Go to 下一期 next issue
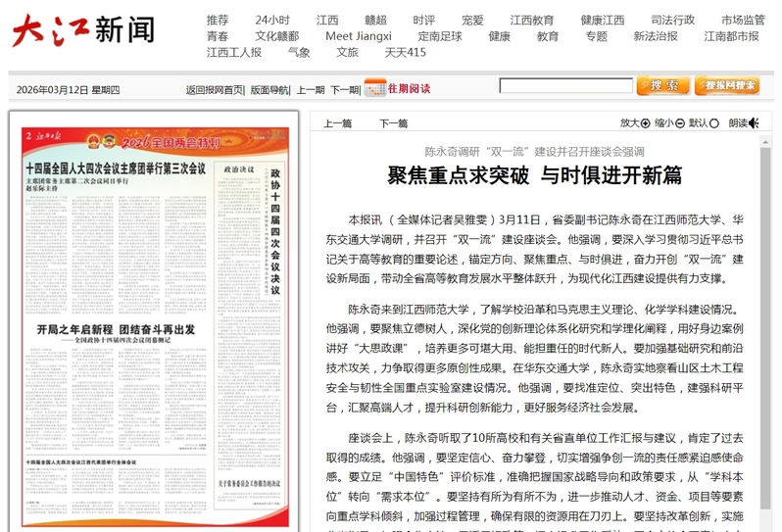The image size is (782, 532). point(344,89)
